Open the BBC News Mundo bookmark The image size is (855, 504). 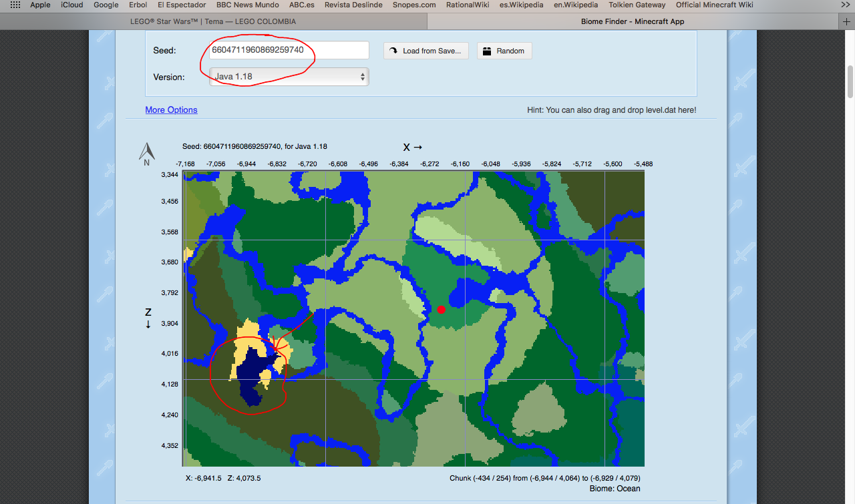[x=247, y=5]
